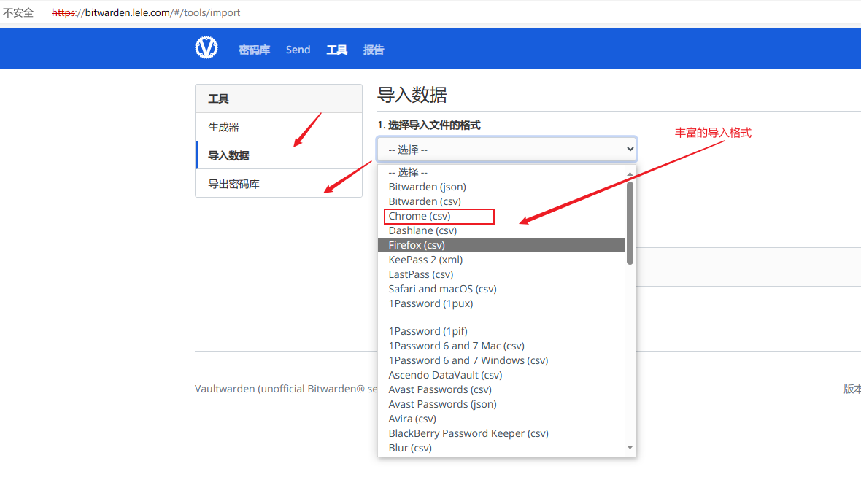Image resolution: width=861 pixels, height=504 pixels.
Task: Choose Avira (csv) format
Action: coord(501,419)
